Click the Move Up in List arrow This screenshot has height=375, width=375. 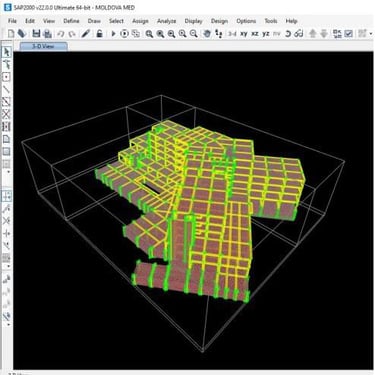click(313, 34)
